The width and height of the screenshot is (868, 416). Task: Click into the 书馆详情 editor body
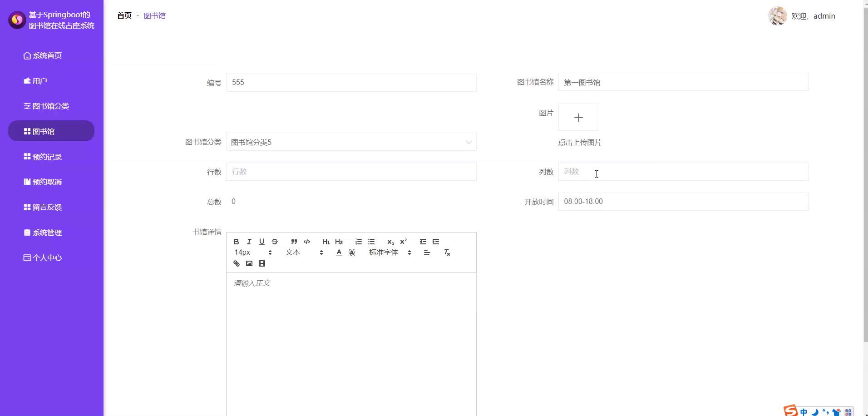click(351, 344)
